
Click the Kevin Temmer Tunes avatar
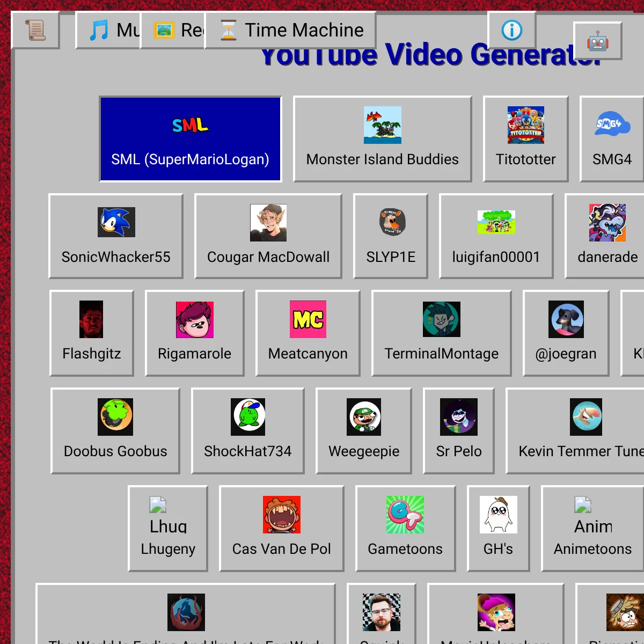pos(586,417)
